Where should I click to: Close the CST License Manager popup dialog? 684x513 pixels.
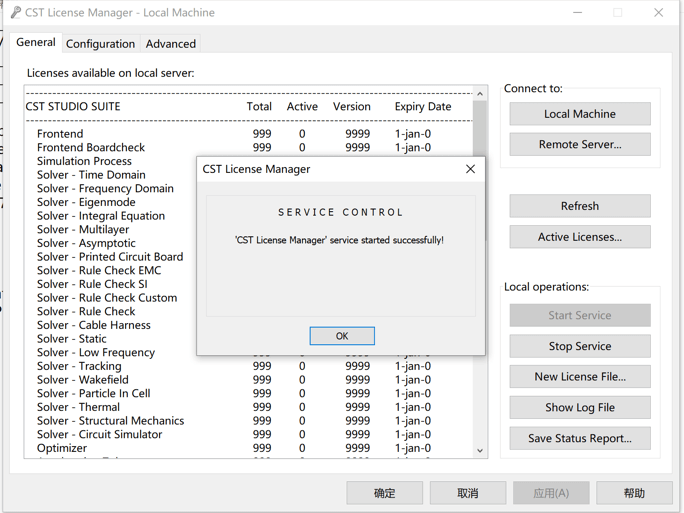[470, 169]
